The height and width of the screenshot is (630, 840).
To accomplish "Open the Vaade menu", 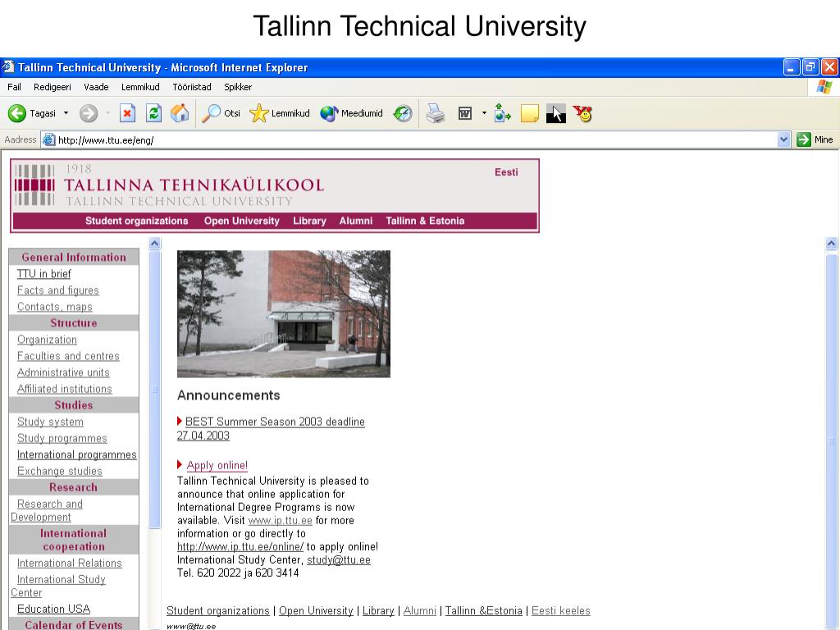I will (97, 87).
